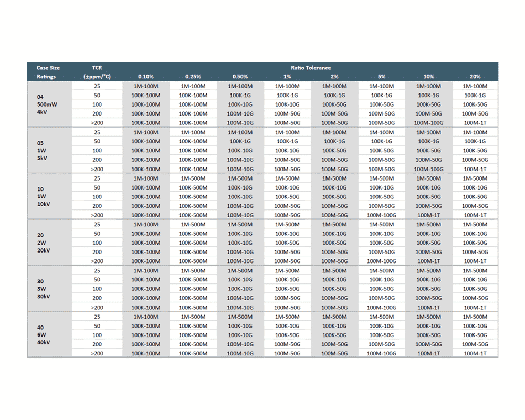The width and height of the screenshot is (525, 420).
Task: Click 100M-100G in case 20 >200 row
Action: click(382, 261)
